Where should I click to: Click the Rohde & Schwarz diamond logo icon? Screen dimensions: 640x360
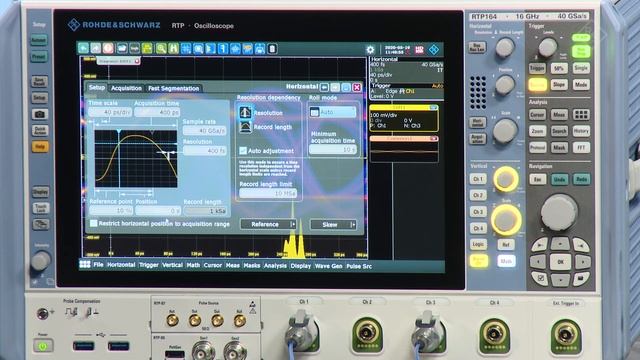(x=434, y=50)
